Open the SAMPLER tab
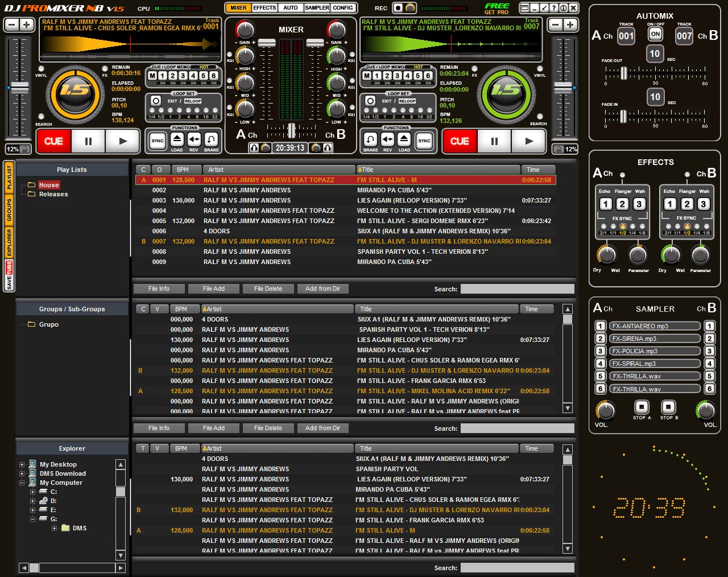This screenshot has height=577, width=728. (x=316, y=8)
